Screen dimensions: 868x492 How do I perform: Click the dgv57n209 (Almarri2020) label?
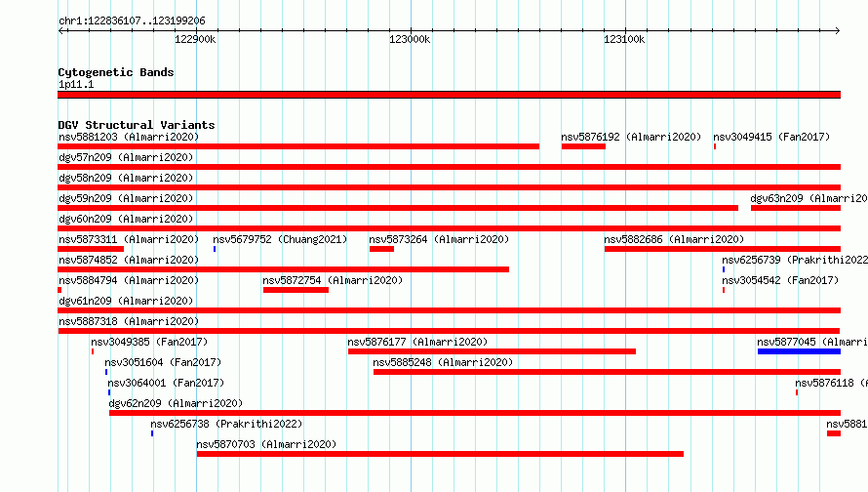(126, 157)
